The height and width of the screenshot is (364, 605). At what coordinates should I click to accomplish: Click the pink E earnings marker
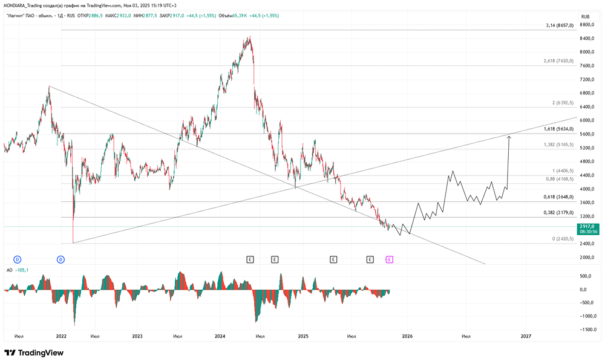point(389,259)
